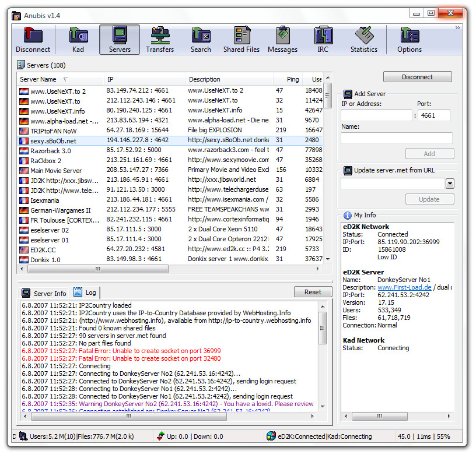Expand toolbar overflow chevron
The image size is (476, 458).
pyautogui.click(x=457, y=28)
